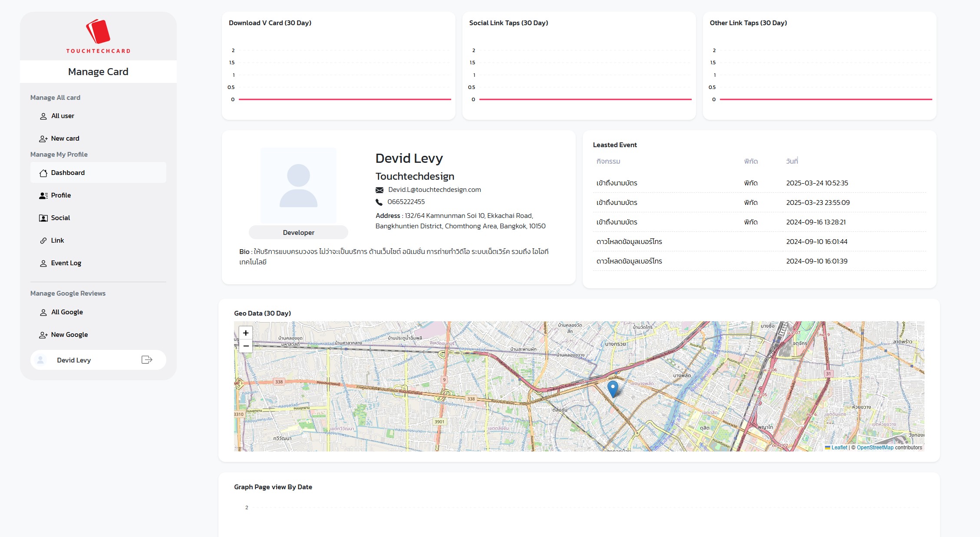Screen dimensions: 980x537
Task: Click the Devid.L@touchtechdesign.com email address
Action: coord(434,190)
